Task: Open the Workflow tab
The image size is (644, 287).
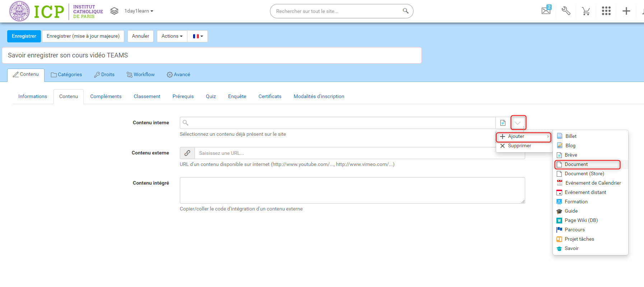Action: pyautogui.click(x=141, y=75)
